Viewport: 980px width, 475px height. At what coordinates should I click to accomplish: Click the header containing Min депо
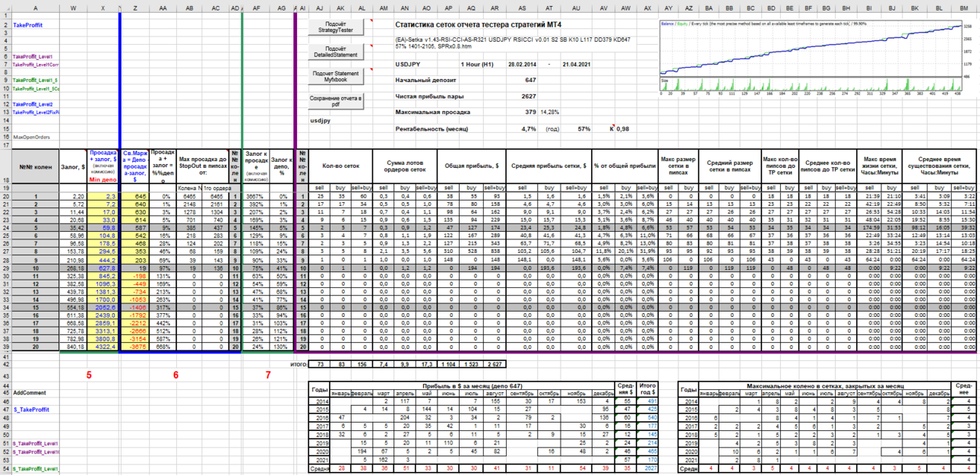pos(103,166)
